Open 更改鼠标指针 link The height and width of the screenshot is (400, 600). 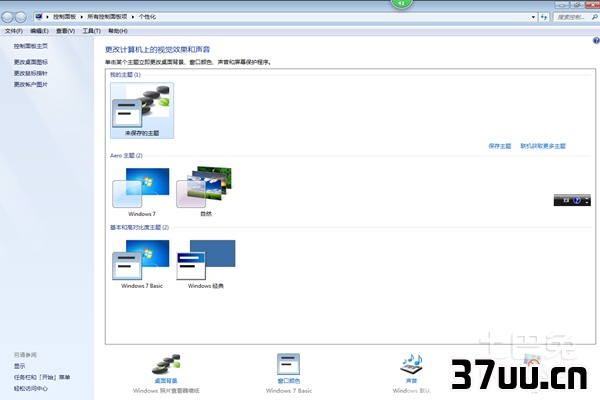click(31, 73)
